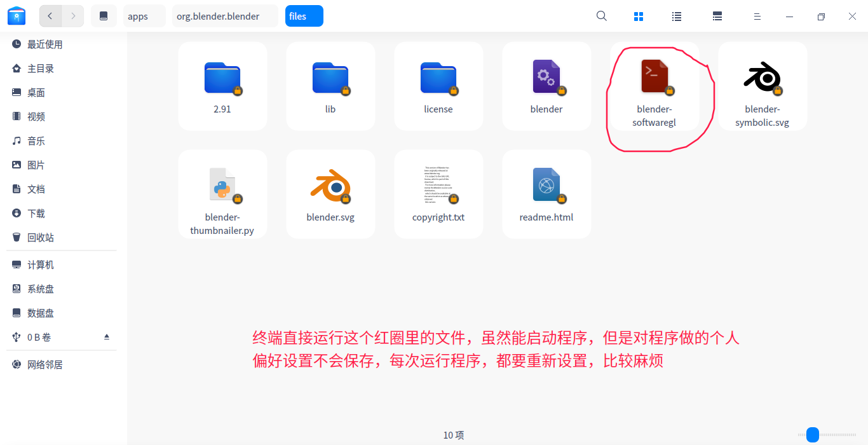Image resolution: width=868 pixels, height=445 pixels.
Task: Adjust the icon size slider
Action: 813,435
